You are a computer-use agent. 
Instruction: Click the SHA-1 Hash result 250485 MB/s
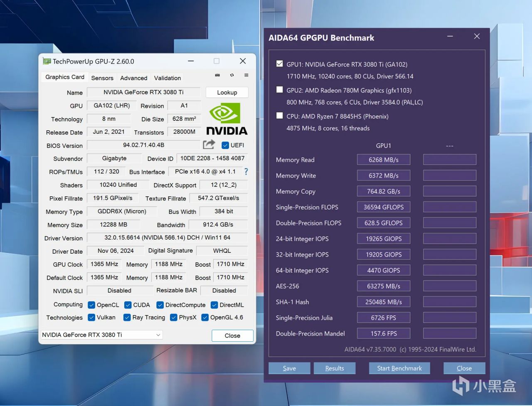384,302
